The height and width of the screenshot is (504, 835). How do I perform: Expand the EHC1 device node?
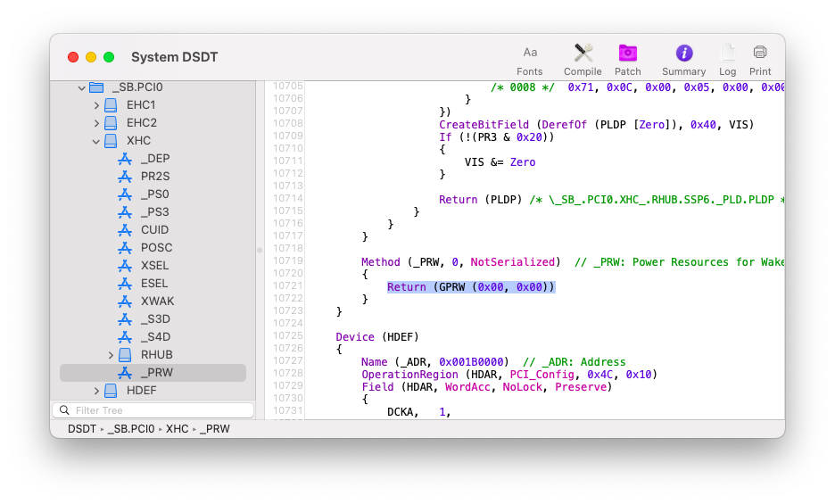pyautogui.click(x=96, y=105)
